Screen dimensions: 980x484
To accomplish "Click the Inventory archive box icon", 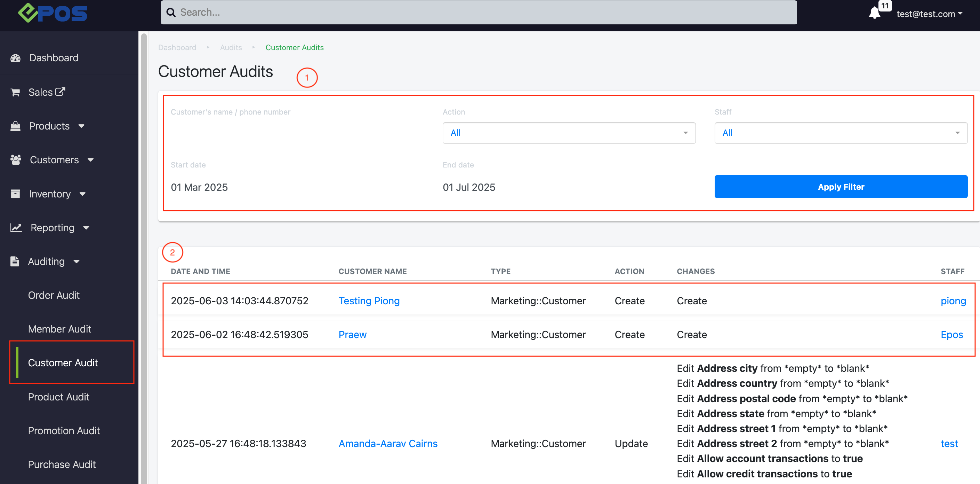I will pos(16,194).
